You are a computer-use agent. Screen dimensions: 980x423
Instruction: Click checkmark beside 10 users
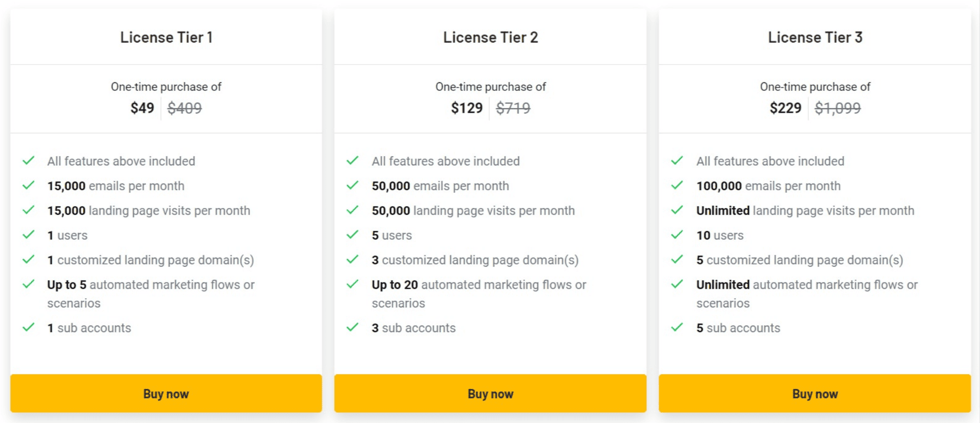point(677,234)
